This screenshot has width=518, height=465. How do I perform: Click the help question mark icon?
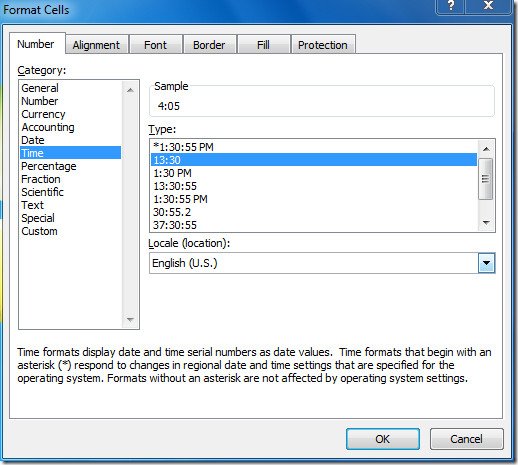pyautogui.click(x=450, y=6)
